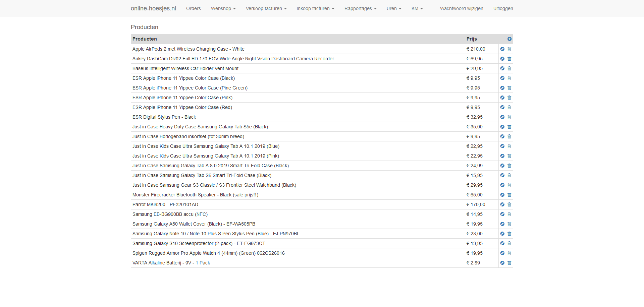
Task: Delete VARTA Alkaline Batterij 9V
Action: click(x=509, y=263)
